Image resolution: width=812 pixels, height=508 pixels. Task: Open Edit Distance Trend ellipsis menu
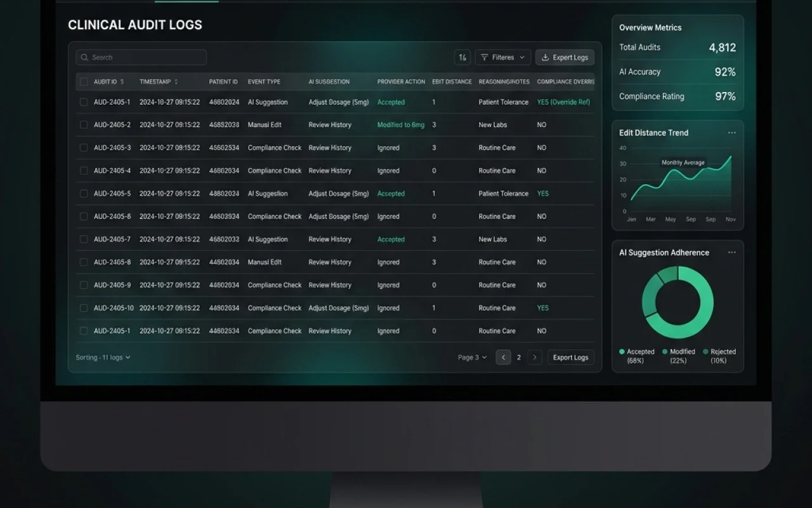point(732,133)
